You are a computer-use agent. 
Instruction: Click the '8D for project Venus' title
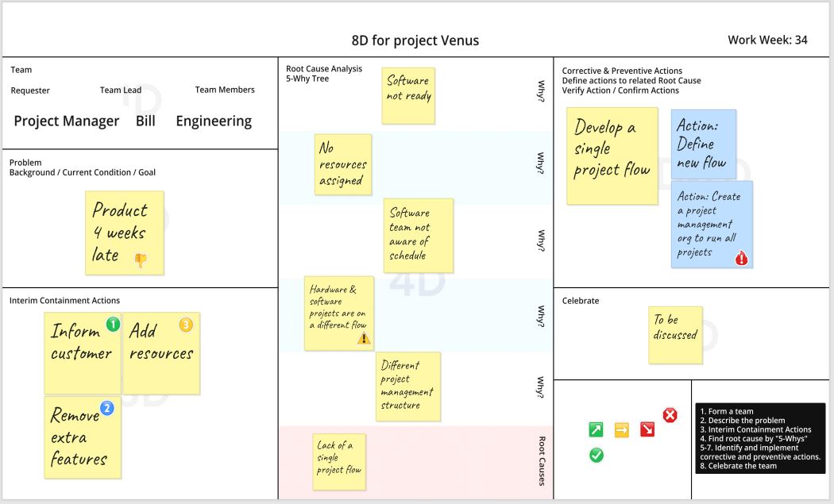tap(415, 40)
